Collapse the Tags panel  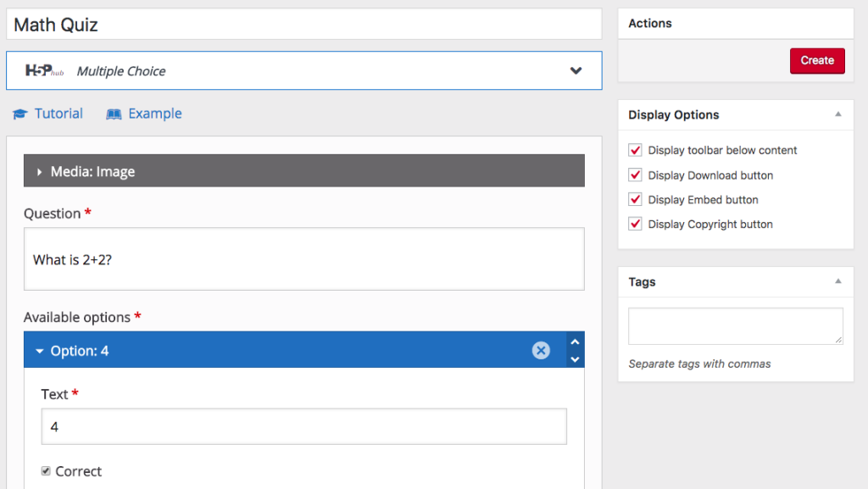tap(838, 281)
